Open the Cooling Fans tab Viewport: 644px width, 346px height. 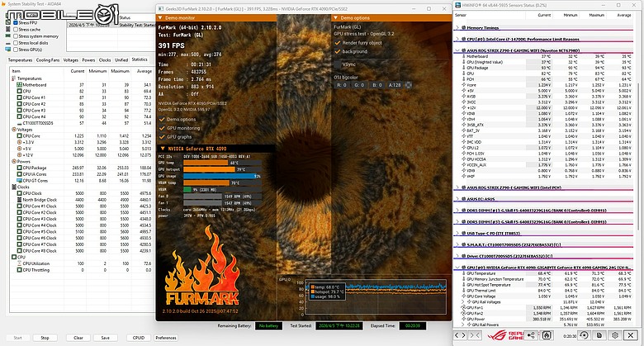pos(48,60)
